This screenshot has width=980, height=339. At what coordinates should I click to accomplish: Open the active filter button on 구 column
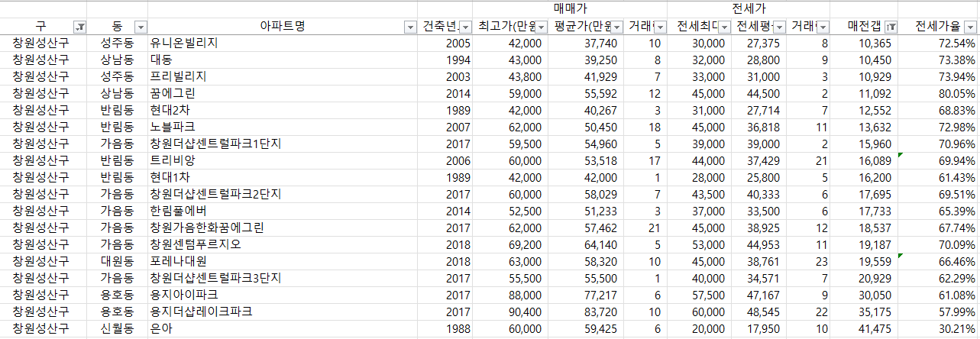coord(80,27)
